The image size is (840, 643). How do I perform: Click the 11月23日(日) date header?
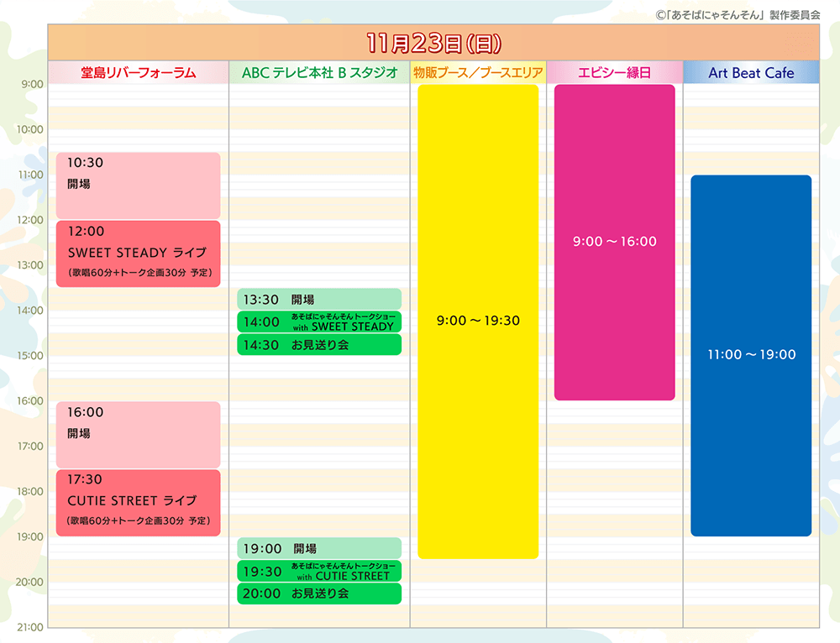click(433, 42)
